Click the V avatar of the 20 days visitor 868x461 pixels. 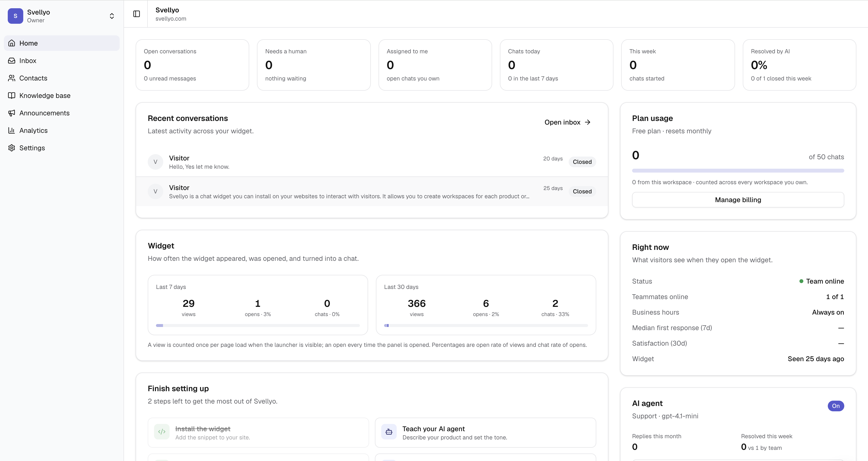click(155, 162)
